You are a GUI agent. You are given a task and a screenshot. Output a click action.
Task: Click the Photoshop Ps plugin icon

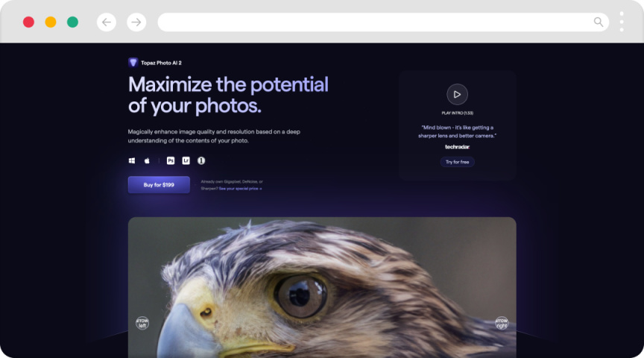click(171, 160)
